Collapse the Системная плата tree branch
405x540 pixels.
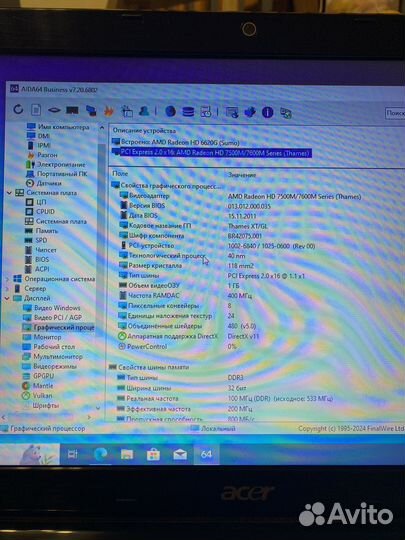point(10,193)
